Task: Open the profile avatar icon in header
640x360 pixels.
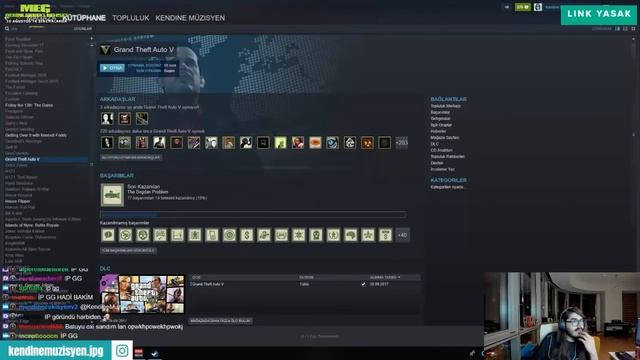Action: click(538, 7)
